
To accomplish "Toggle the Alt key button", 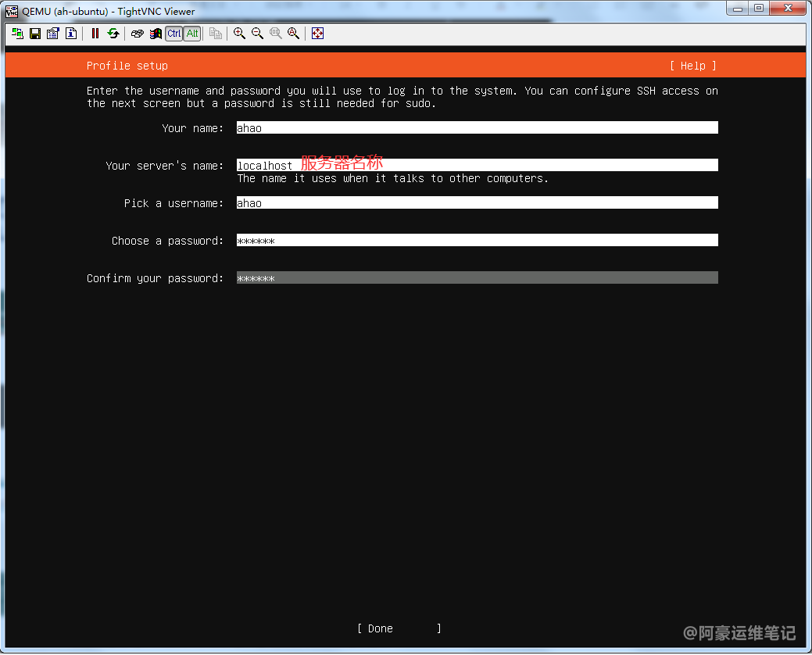I will [192, 34].
